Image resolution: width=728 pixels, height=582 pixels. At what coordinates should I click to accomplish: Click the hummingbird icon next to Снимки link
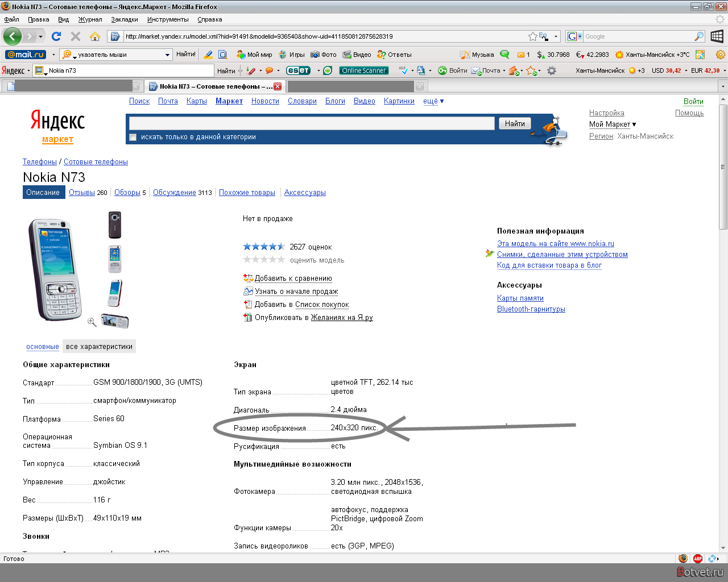click(x=490, y=253)
